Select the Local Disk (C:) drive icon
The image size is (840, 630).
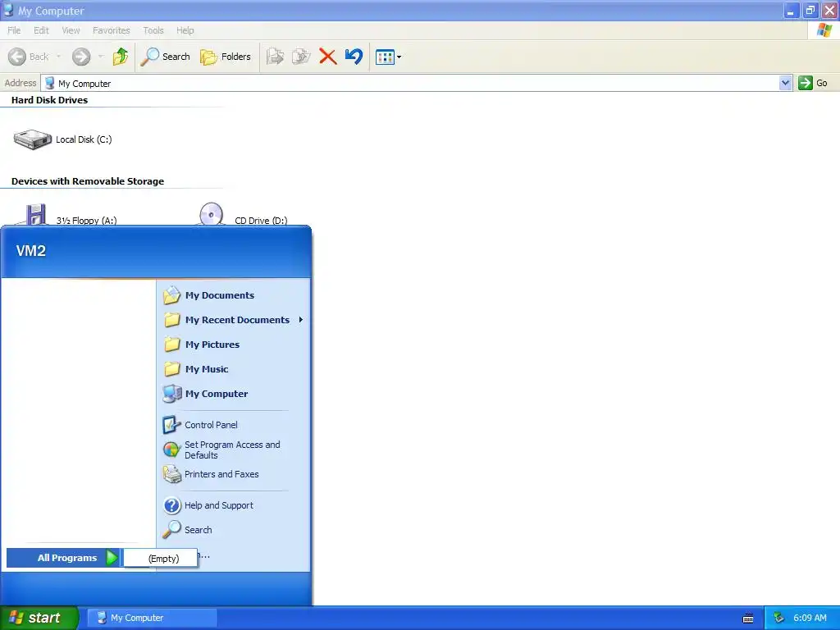(x=33, y=139)
